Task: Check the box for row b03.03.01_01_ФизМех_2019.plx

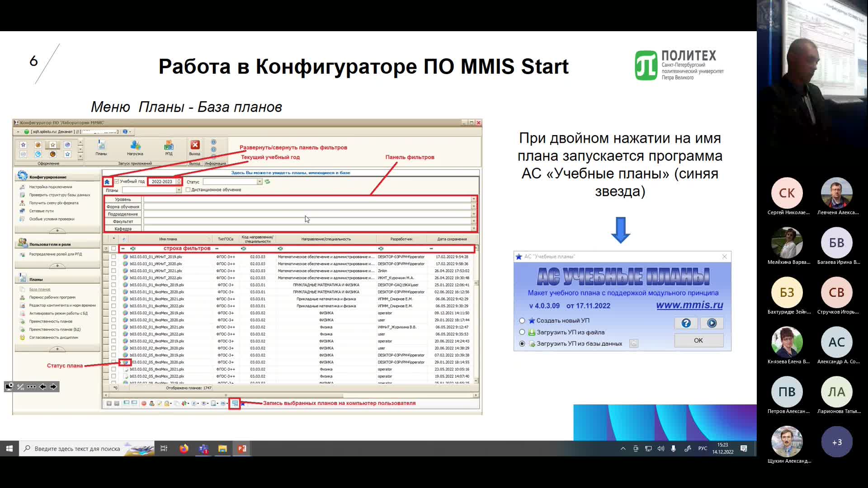Action: 113,285
